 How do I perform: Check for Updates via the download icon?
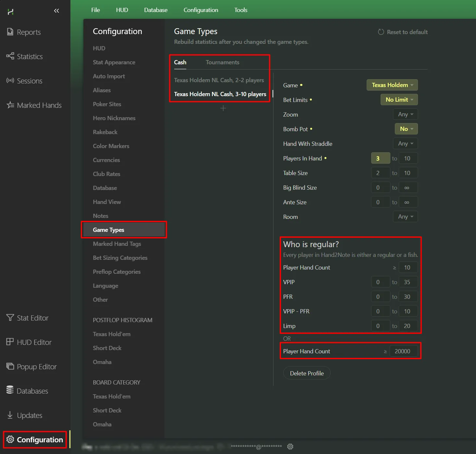pyautogui.click(x=10, y=415)
